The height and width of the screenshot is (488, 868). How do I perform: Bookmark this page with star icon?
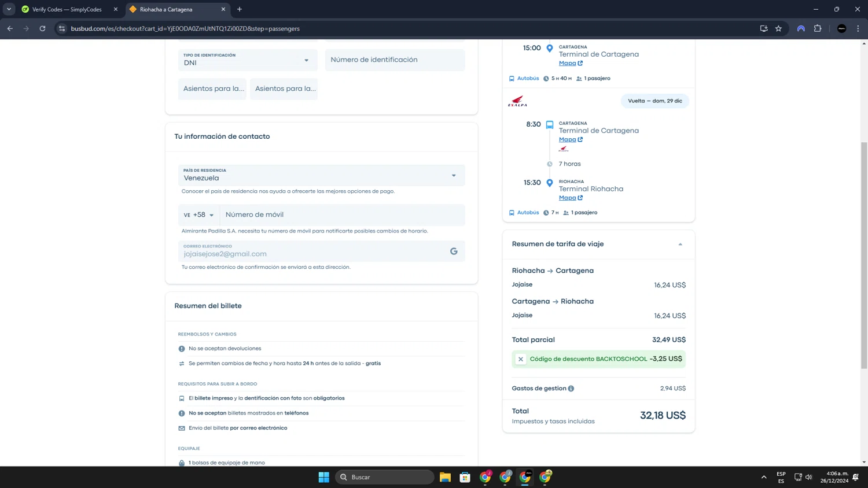click(x=778, y=28)
